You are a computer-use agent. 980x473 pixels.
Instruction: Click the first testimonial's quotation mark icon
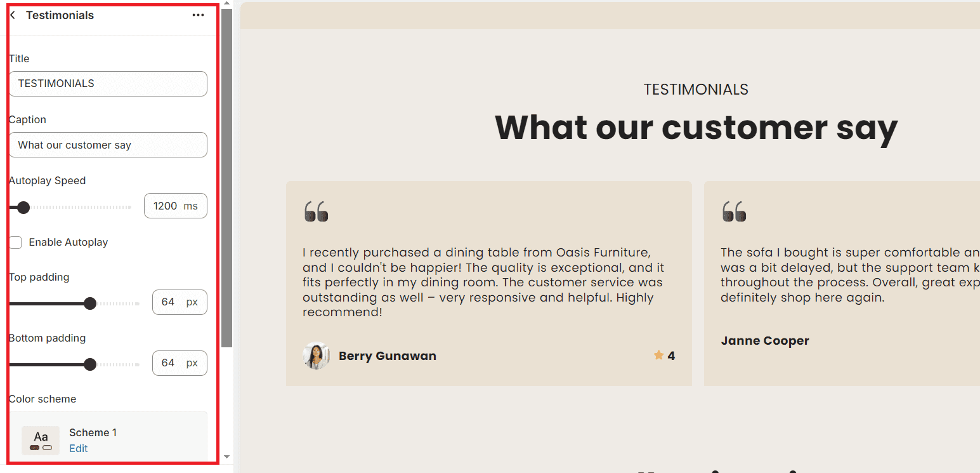coord(316,211)
